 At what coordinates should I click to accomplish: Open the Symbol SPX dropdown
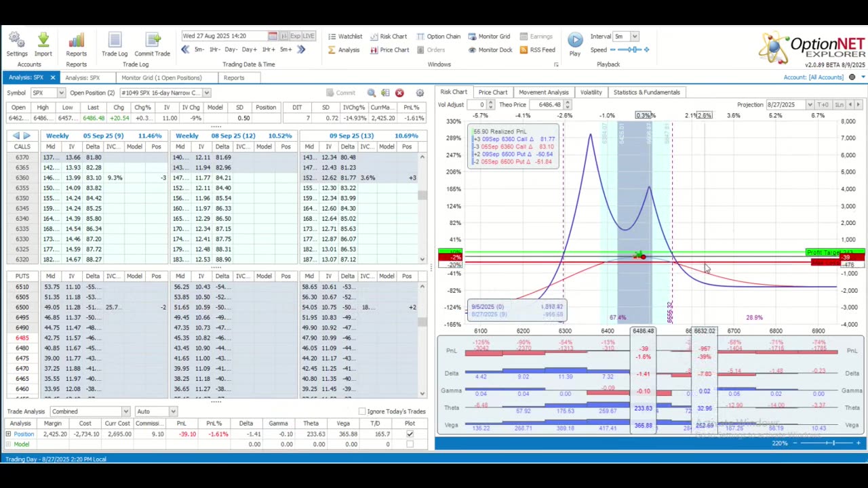pos(61,93)
